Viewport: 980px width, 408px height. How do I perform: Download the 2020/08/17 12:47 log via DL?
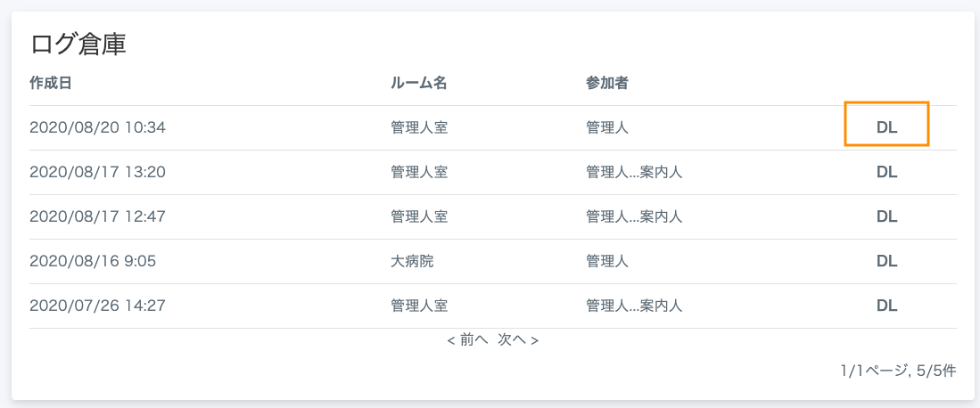click(886, 216)
